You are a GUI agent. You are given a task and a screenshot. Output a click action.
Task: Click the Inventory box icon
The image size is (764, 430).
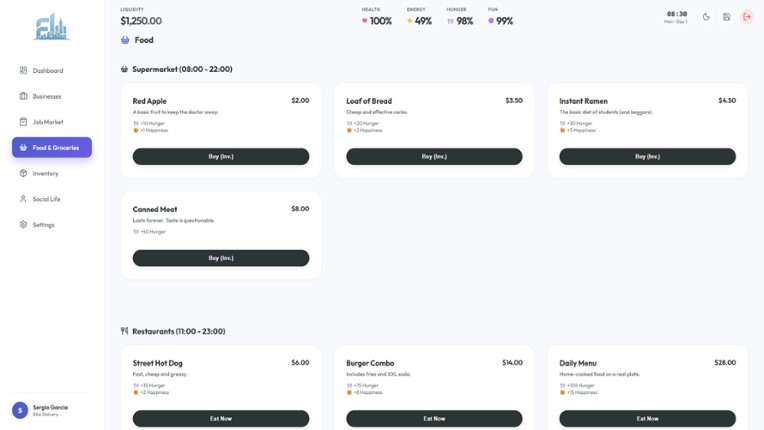[x=23, y=173]
